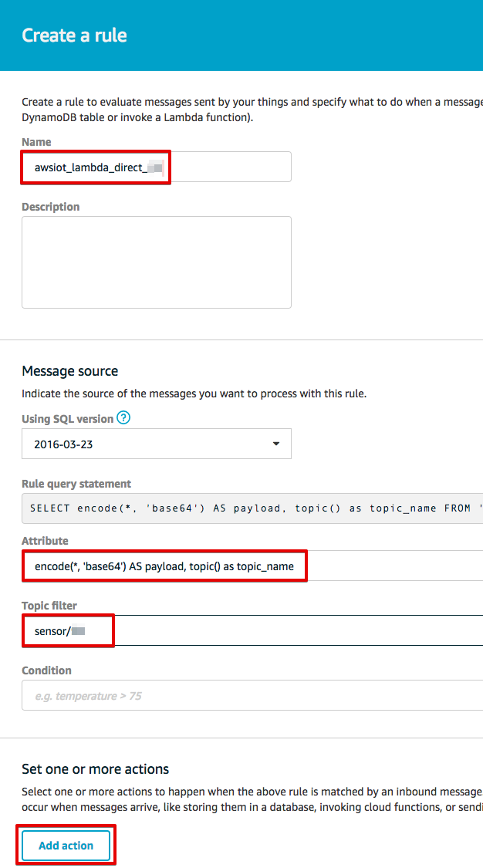This screenshot has width=483, height=868.
Task: Click the SQL version help question-mark icon
Action: point(124,418)
